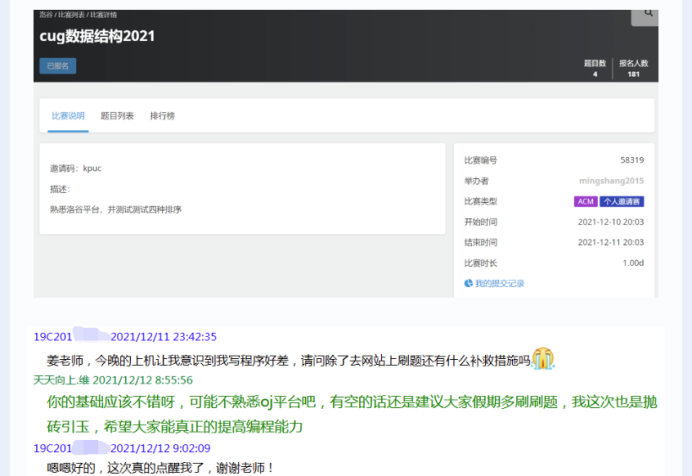Switch to the 排行榜 tab

(162, 116)
